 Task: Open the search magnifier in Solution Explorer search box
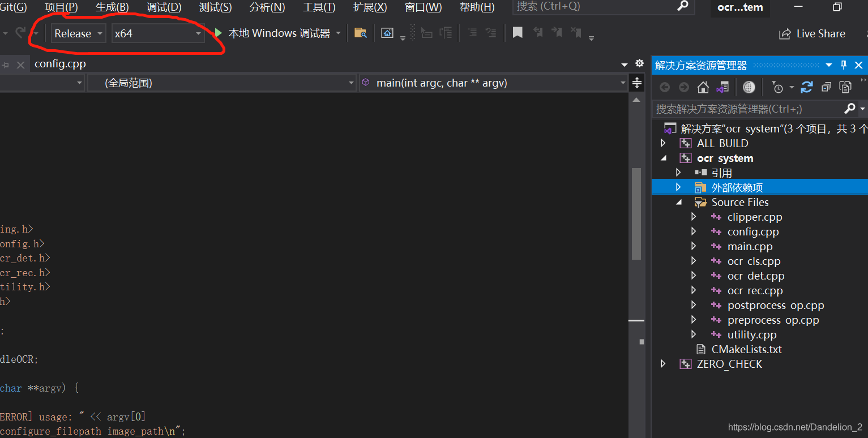[849, 108]
